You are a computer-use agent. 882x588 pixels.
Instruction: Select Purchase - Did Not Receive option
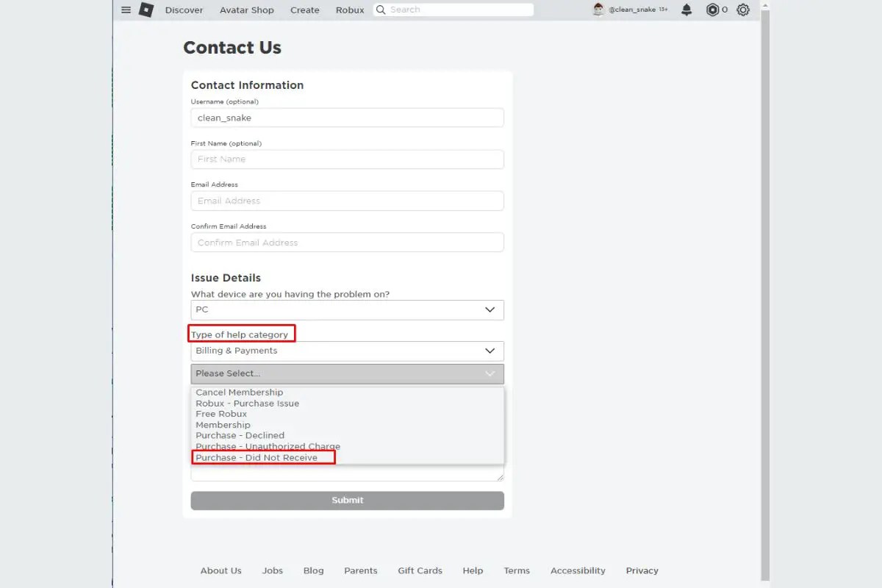coord(257,457)
